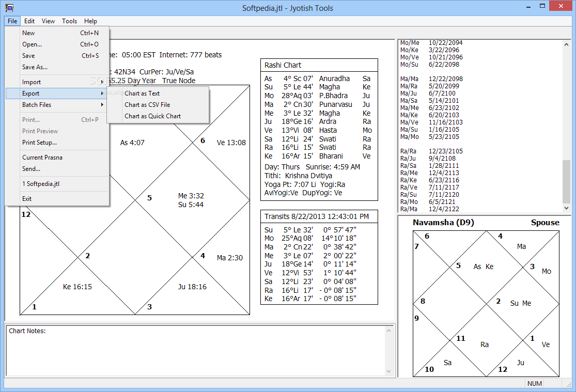Export Chart as Quick Chart
Screen dimensions: 576x392
tap(158, 116)
